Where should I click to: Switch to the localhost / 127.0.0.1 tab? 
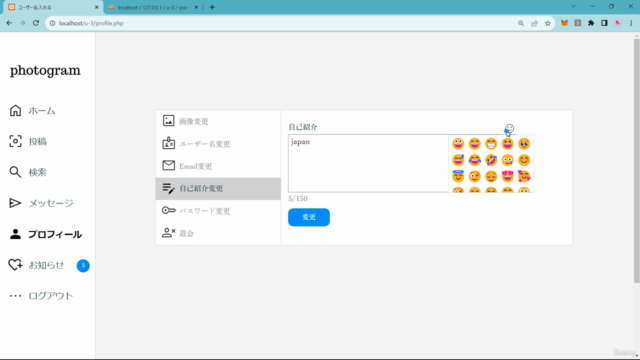click(152, 7)
